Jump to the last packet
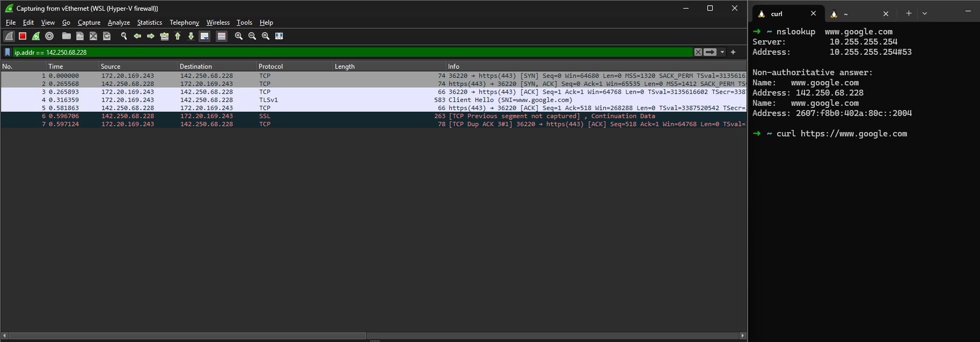The width and height of the screenshot is (980, 342). tap(191, 36)
